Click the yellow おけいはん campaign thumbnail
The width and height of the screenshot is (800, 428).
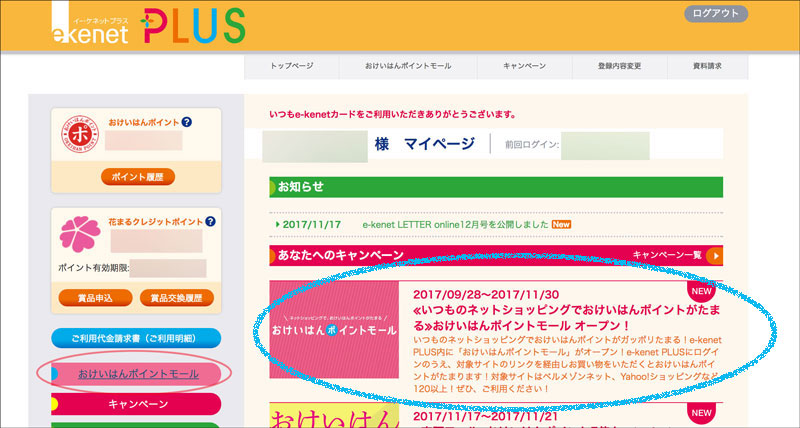[x=334, y=415]
